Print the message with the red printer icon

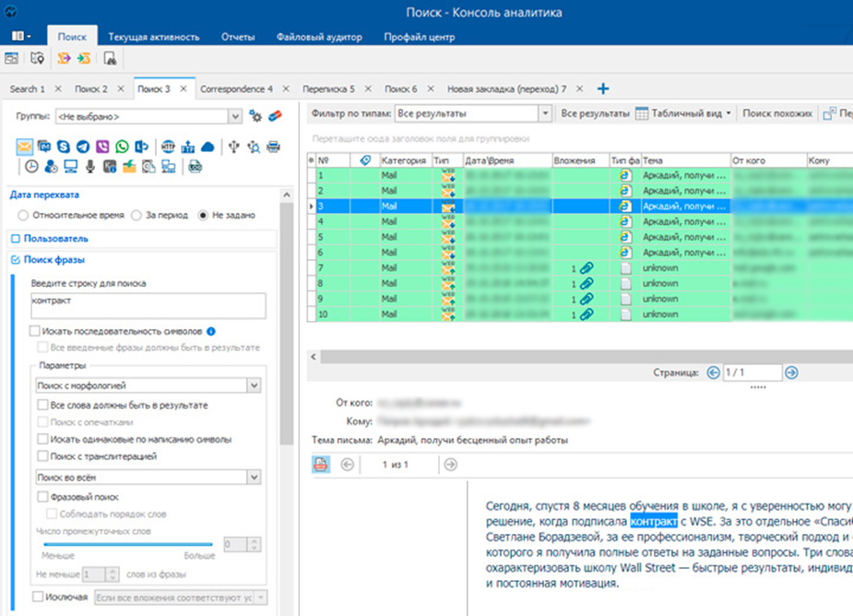(x=320, y=464)
